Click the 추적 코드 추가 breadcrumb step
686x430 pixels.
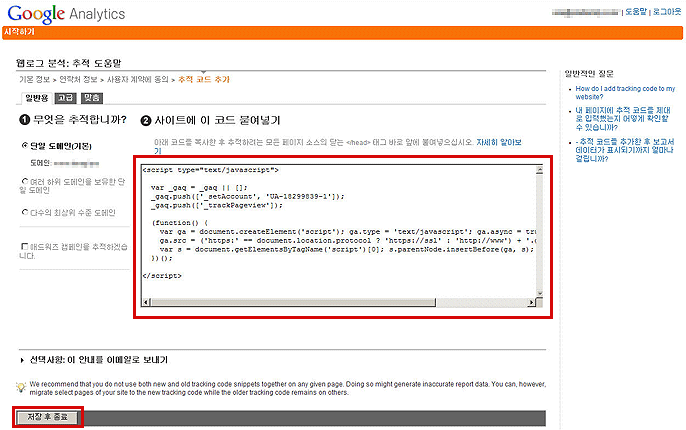(x=203, y=80)
